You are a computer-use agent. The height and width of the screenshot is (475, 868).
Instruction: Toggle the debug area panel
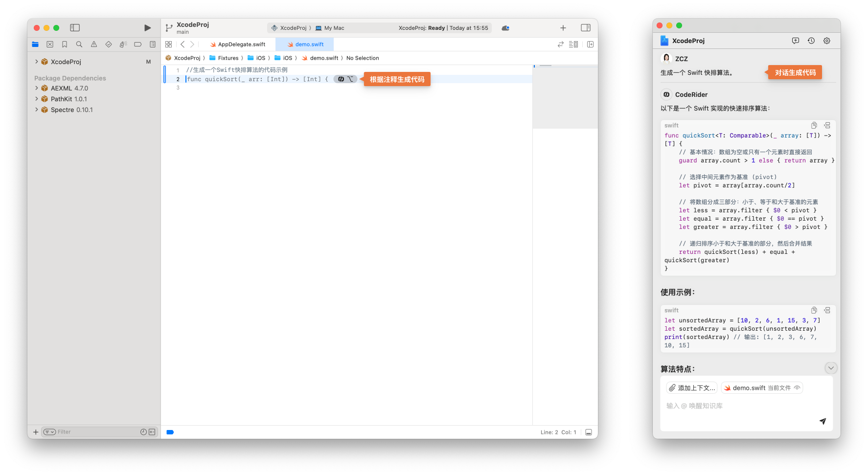click(x=589, y=432)
